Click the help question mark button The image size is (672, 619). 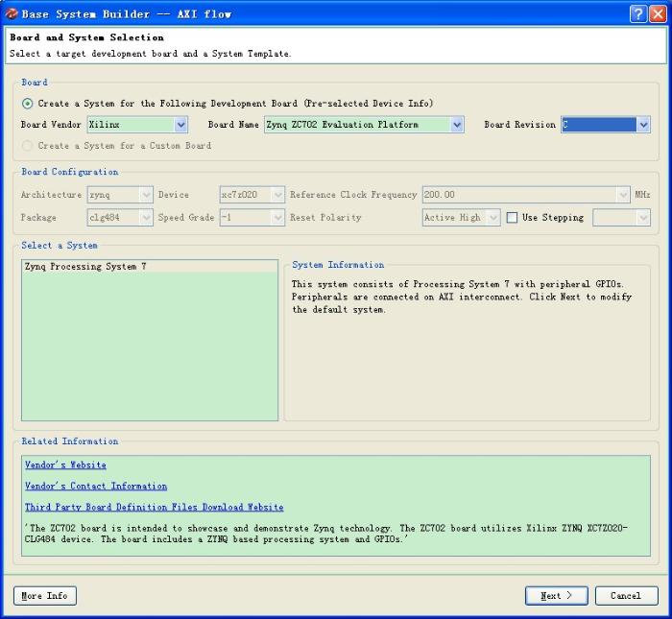pos(638,14)
